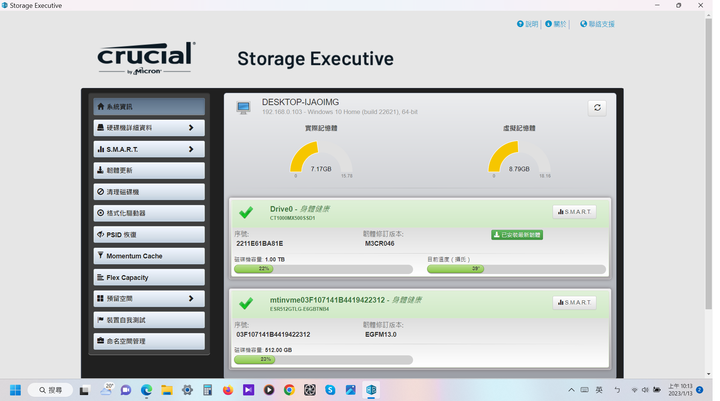The image size is (720, 401).
Task: Click the target icon of 格式化驅動器
Action: [x=101, y=213]
